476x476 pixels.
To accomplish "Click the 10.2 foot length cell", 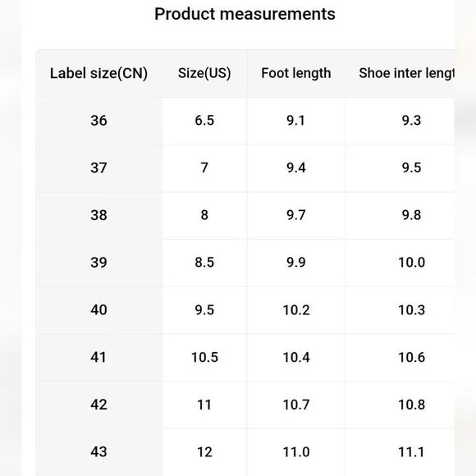I will [x=296, y=310].
